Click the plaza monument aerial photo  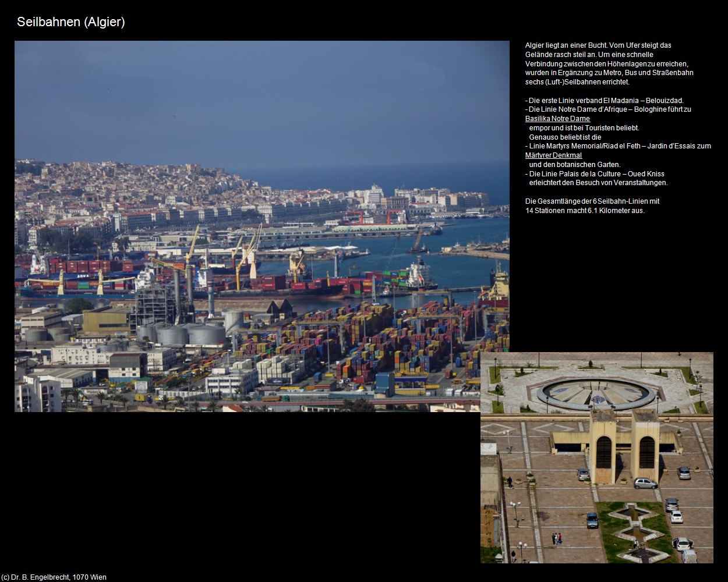tap(597, 457)
